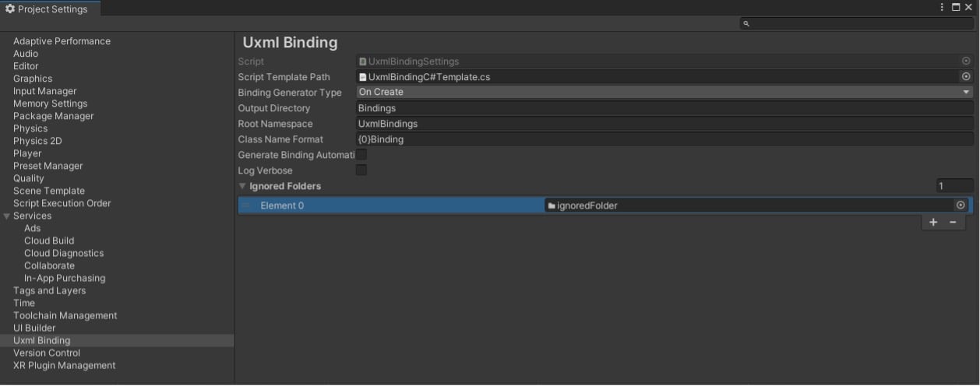Image resolution: width=980 pixels, height=386 pixels.
Task: Open Tags and Layers settings
Action: (x=50, y=290)
